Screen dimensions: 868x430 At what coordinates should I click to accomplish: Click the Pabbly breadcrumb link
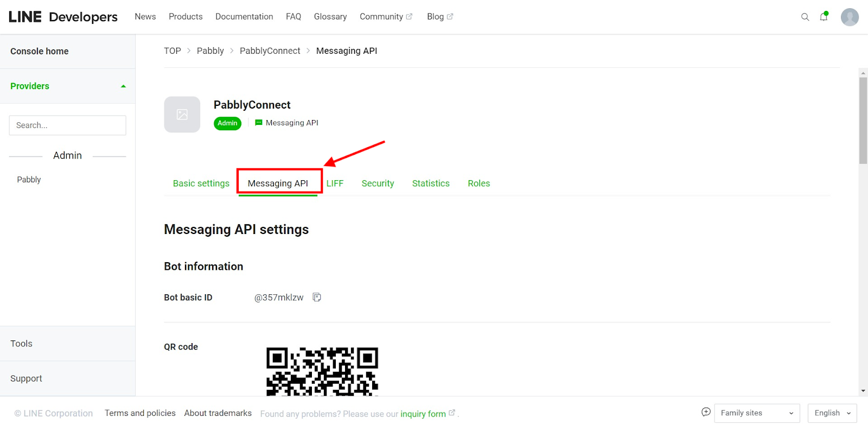tap(210, 51)
